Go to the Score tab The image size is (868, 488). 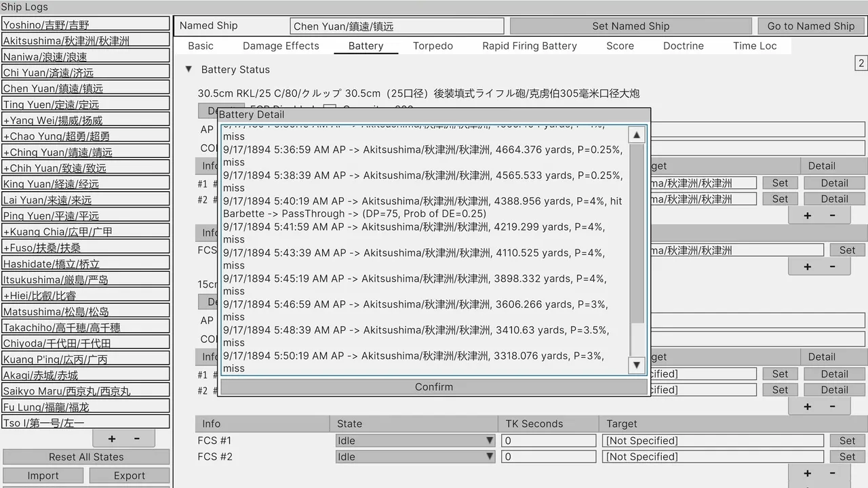click(620, 46)
